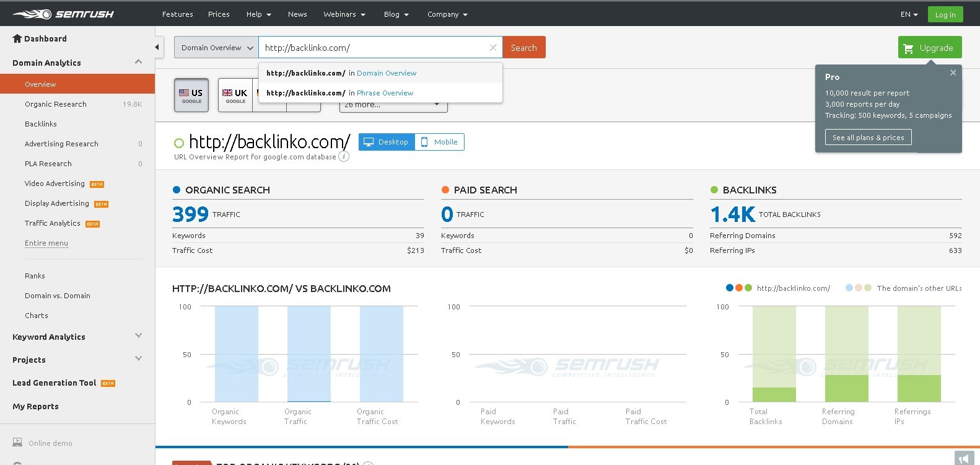This screenshot has width=980, height=465.
Task: Open Backlinks report in sidebar
Action: point(41,124)
